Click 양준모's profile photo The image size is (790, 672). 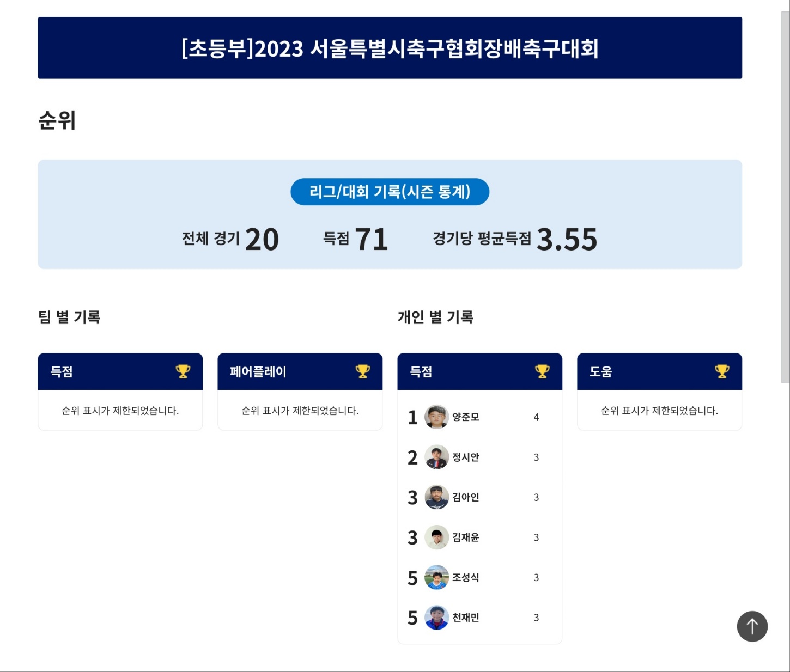pos(436,417)
